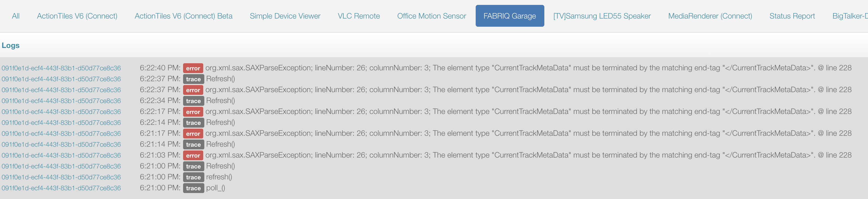Click the active FABRIQ Garage tab
Image resolution: width=868 pixels, height=199 pixels.
(510, 16)
